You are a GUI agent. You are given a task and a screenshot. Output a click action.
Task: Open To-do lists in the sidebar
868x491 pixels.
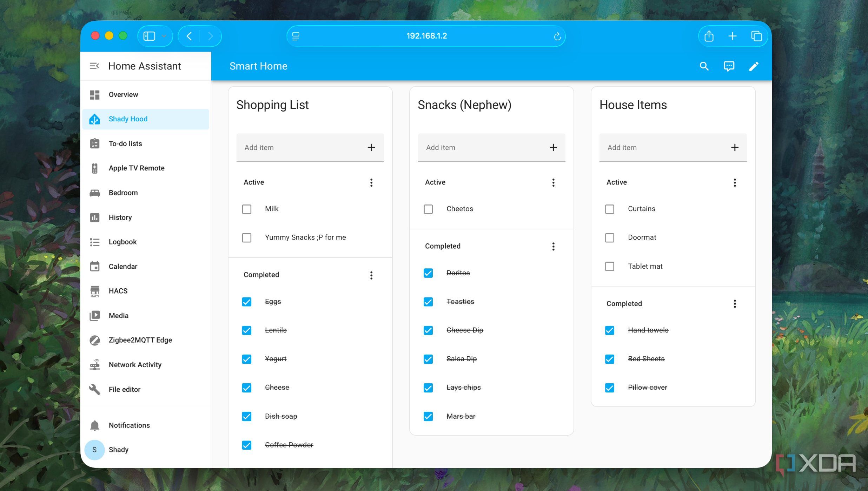pos(146,144)
